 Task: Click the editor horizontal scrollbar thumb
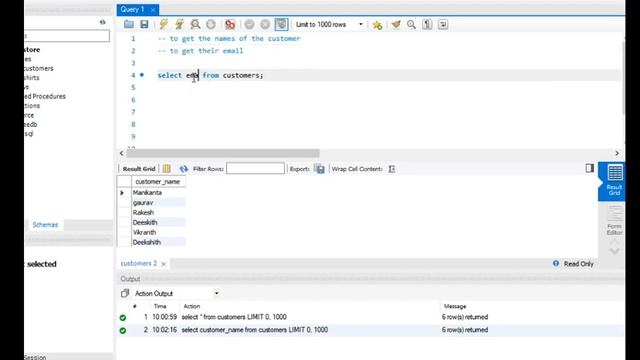point(223,153)
